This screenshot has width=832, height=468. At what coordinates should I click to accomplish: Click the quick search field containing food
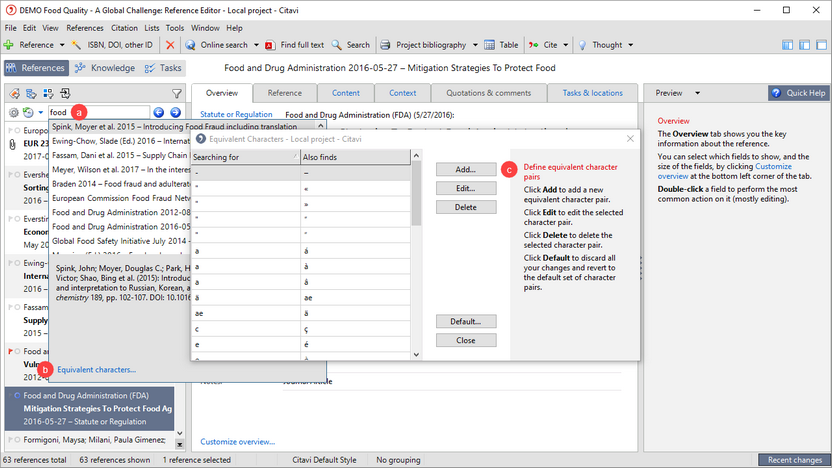[x=99, y=112]
